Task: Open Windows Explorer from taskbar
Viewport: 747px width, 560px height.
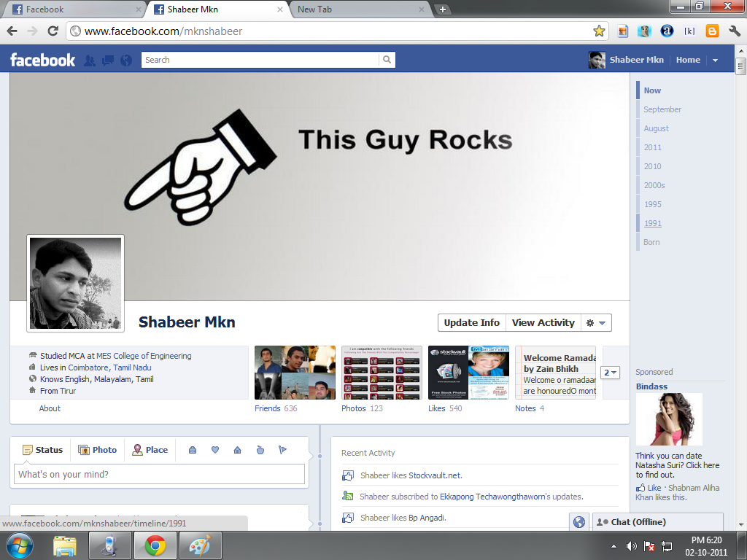Action: [x=65, y=545]
